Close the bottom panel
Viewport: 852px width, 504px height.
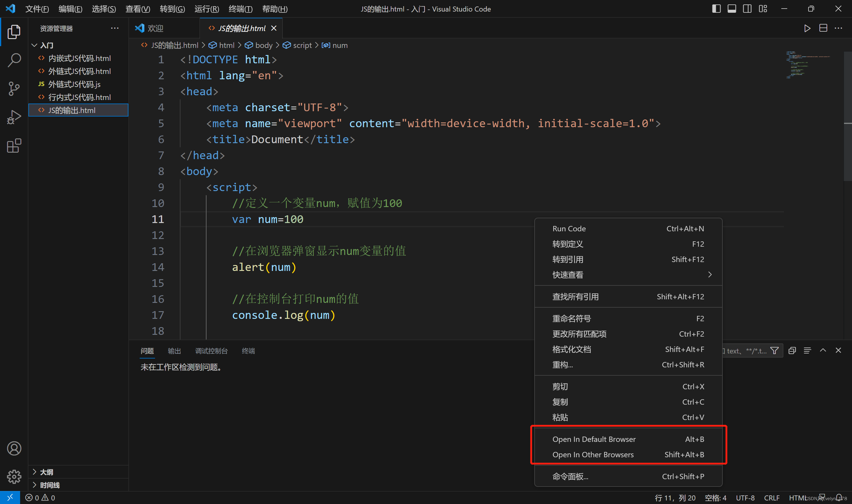point(838,350)
